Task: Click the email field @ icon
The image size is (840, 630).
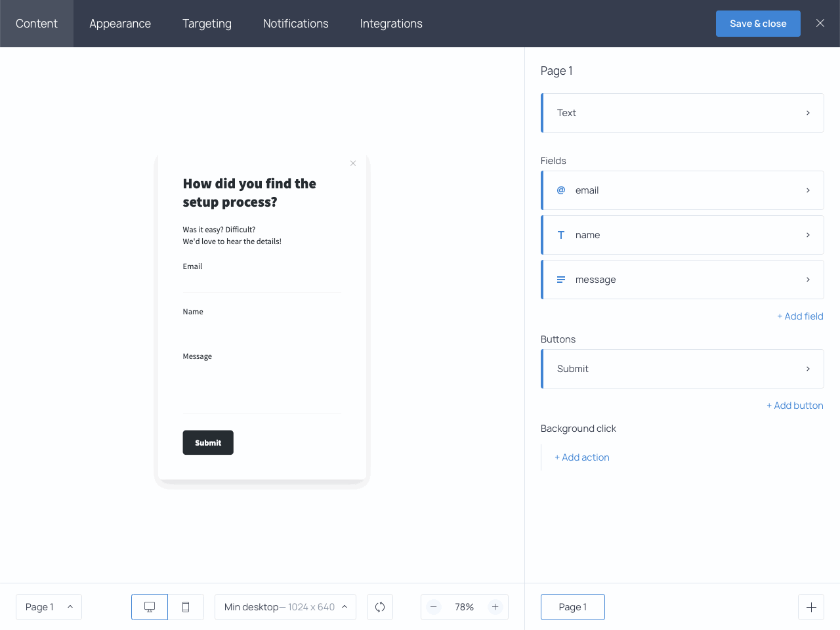Action: click(560, 190)
